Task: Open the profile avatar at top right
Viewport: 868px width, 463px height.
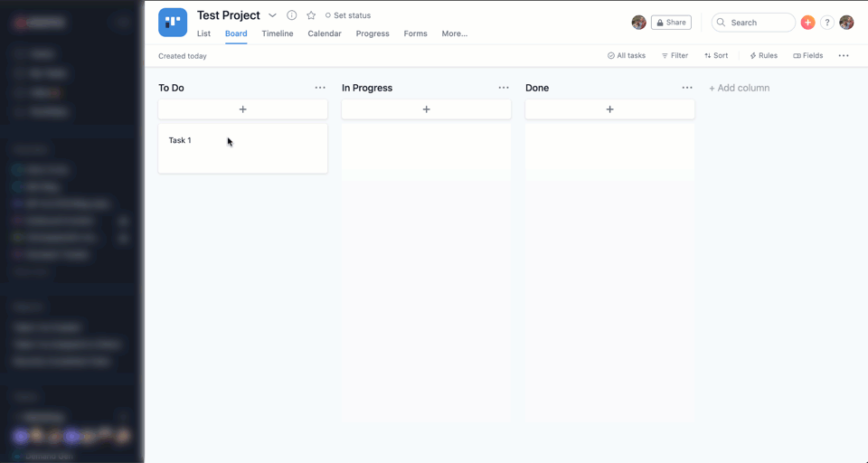Action: [846, 23]
